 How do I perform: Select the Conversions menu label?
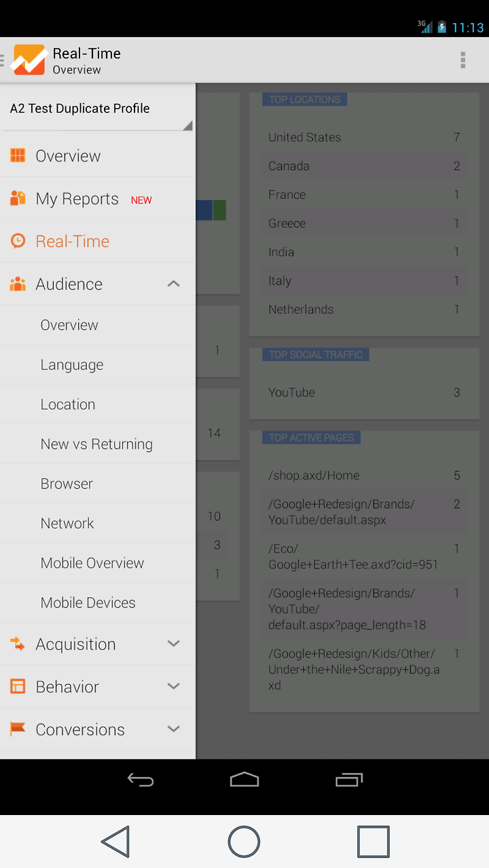click(x=80, y=730)
